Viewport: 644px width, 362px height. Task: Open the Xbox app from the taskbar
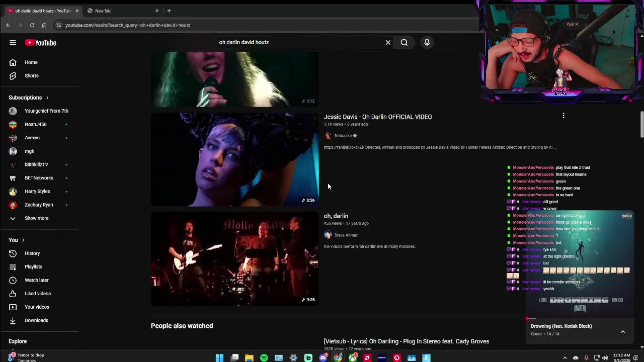click(353, 358)
